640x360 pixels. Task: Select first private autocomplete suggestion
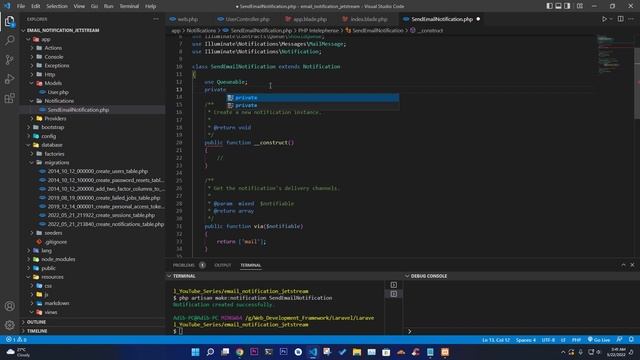coord(313,98)
